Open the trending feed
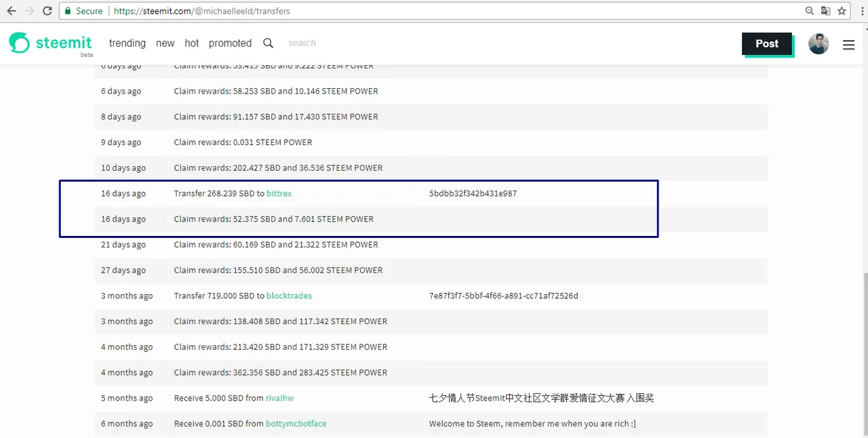868x438 pixels. tap(127, 43)
